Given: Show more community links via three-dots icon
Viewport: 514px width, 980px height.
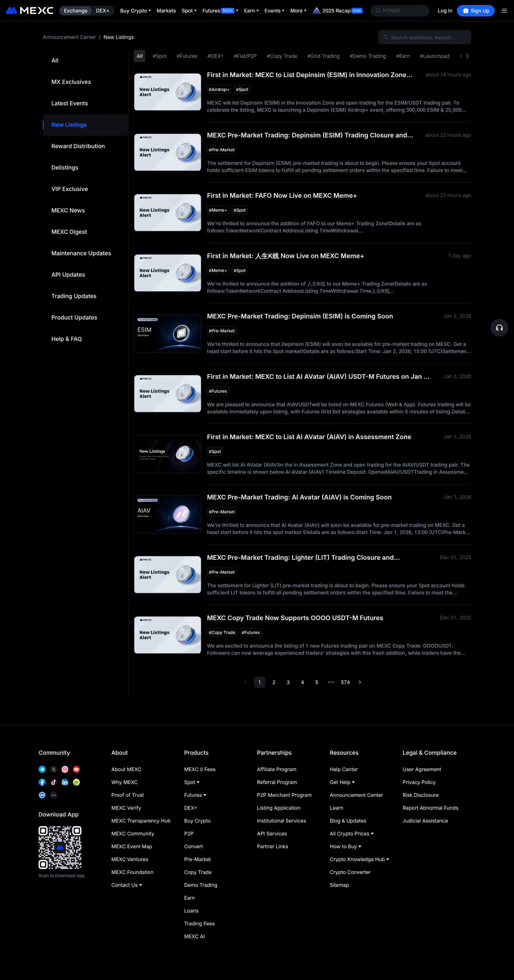Looking at the screenshot, I should [x=54, y=795].
